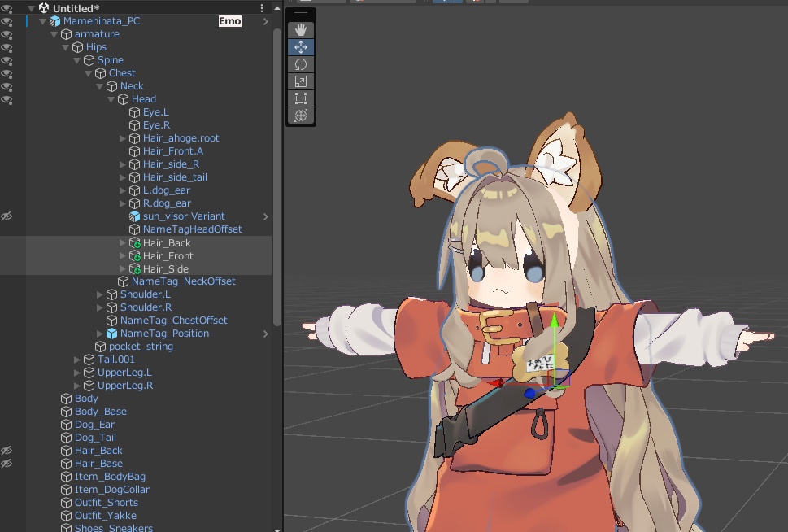Viewport: 788px width, 532px height.
Task: Select pocket_string object
Action: pos(141,347)
